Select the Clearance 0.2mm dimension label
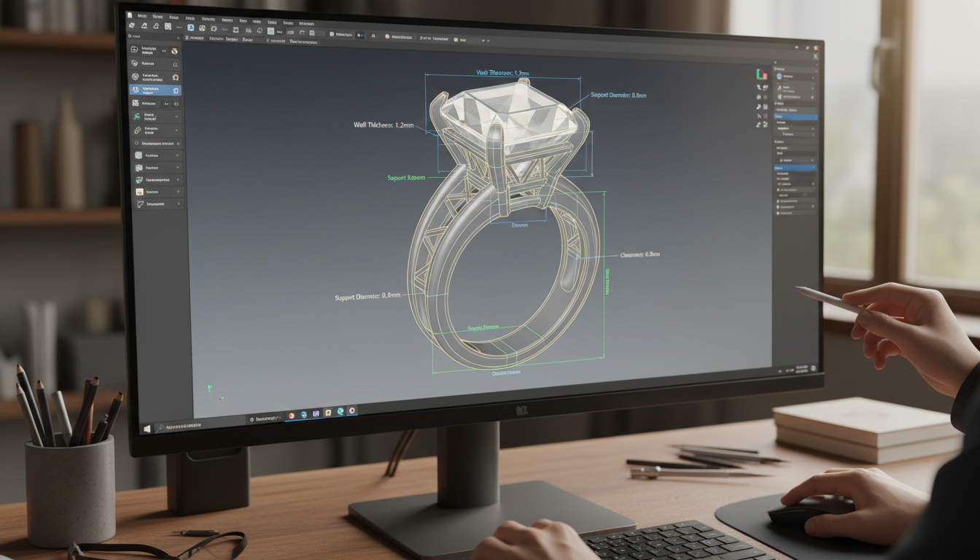The height and width of the screenshot is (560, 980). click(639, 254)
